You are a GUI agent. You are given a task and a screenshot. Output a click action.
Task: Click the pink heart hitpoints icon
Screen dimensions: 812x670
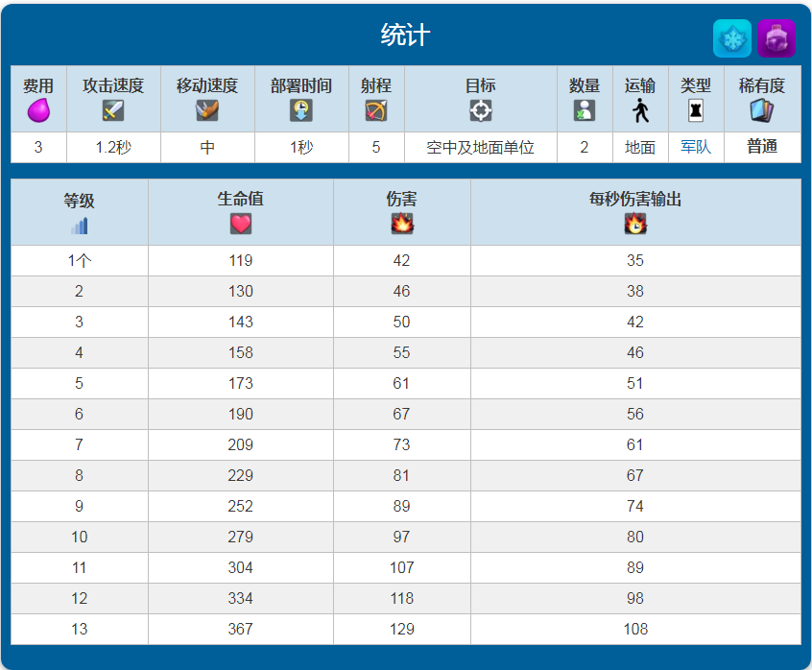point(241,225)
